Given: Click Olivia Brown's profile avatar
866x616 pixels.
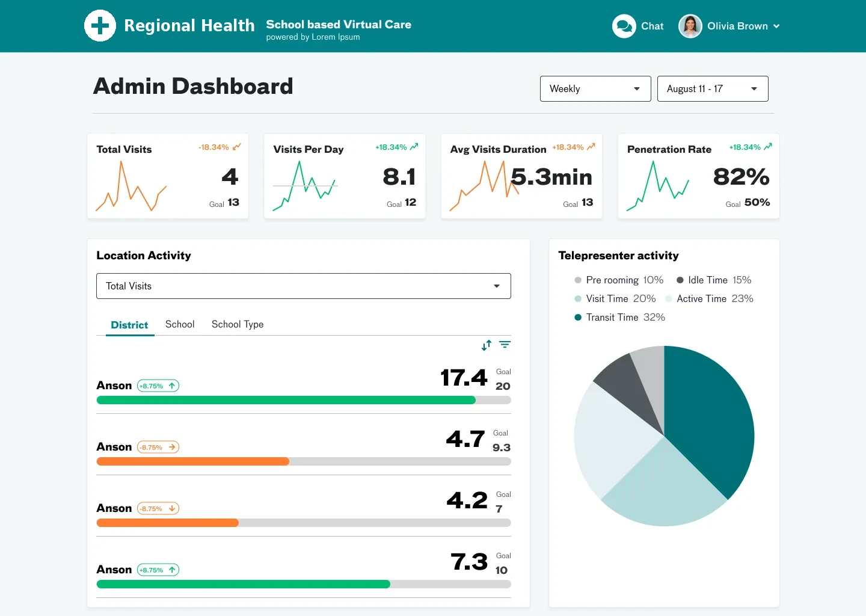Looking at the screenshot, I should (x=690, y=26).
